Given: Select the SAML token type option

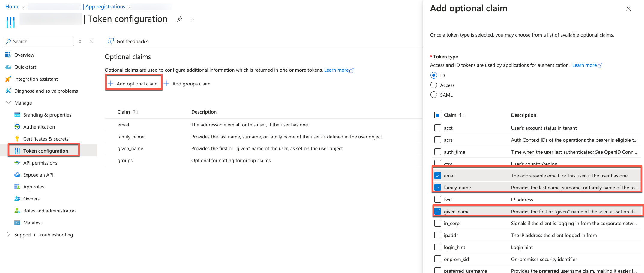Looking at the screenshot, I should pyautogui.click(x=433, y=95).
